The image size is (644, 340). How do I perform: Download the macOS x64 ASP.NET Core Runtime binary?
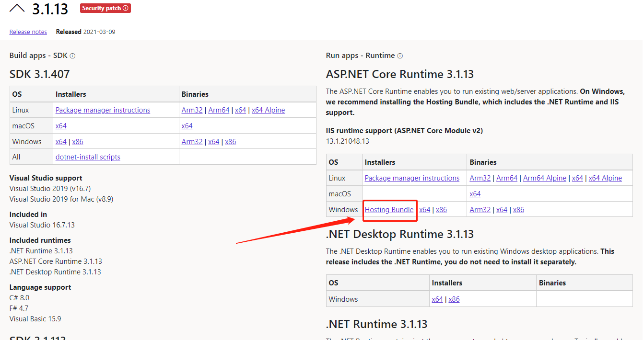(x=475, y=193)
